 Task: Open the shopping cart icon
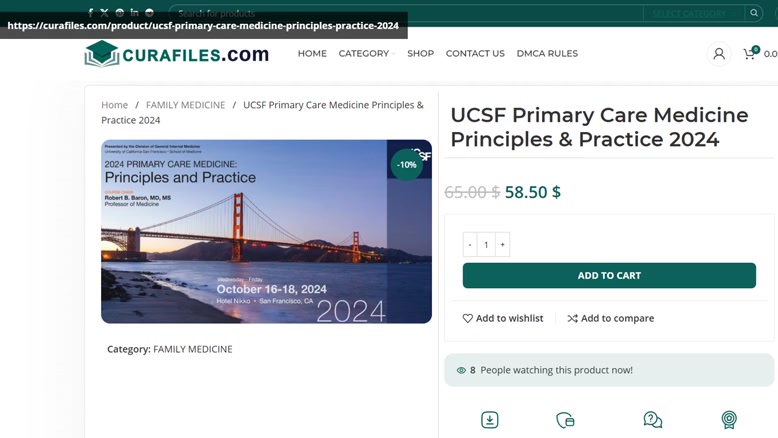click(x=749, y=54)
